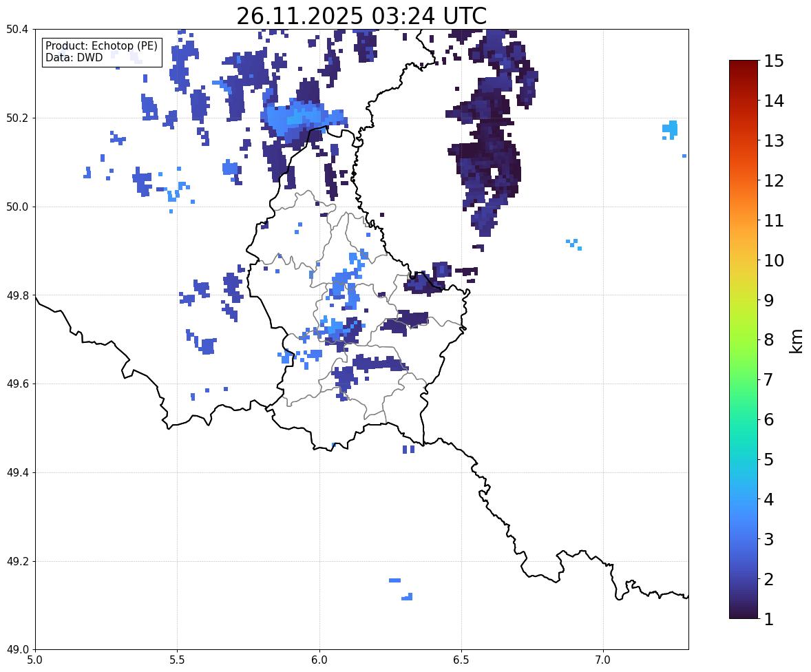
Task: Click the title '26.11.2025 03:24 UTC'
Action: 361,16
